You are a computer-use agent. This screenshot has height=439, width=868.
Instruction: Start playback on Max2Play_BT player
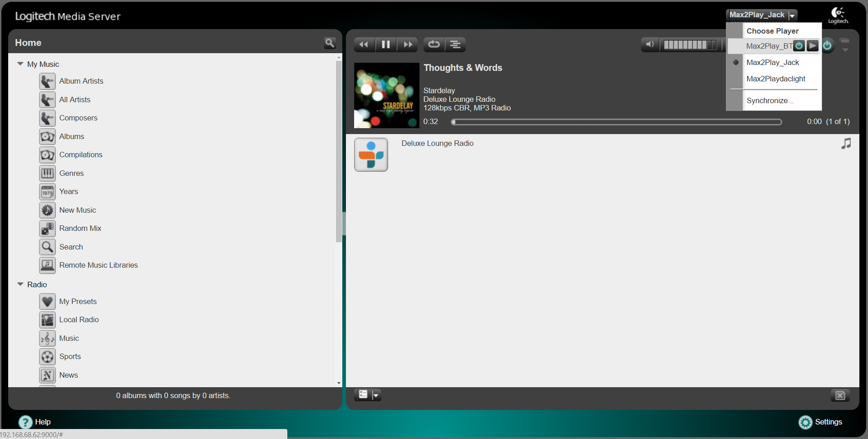tap(813, 45)
